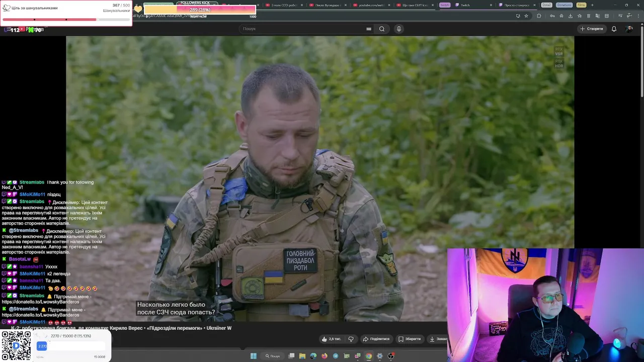Click the donation QR code
This screenshot has height=362, width=644.
pos(16,346)
